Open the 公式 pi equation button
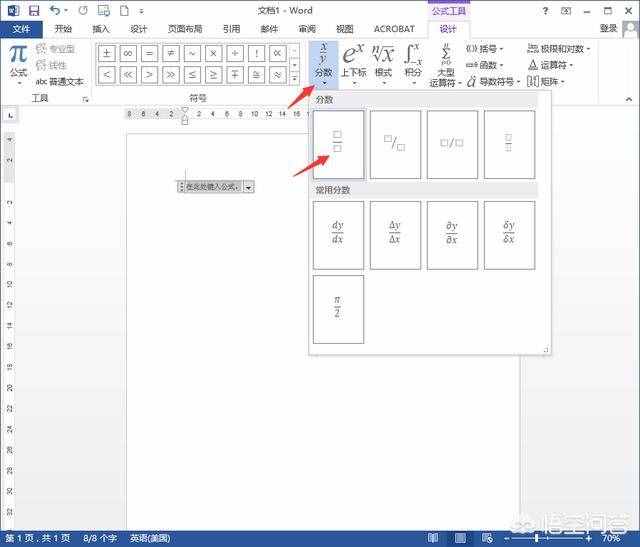This screenshot has height=547, width=640. (18, 64)
